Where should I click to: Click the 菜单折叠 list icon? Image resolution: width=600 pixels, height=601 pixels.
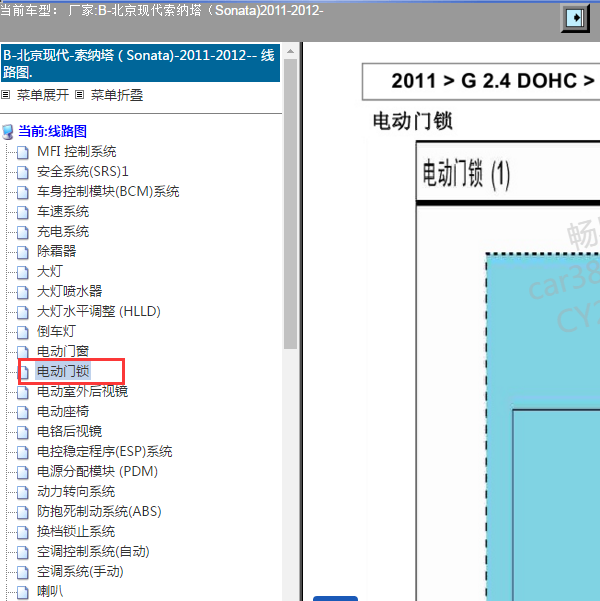(79, 94)
